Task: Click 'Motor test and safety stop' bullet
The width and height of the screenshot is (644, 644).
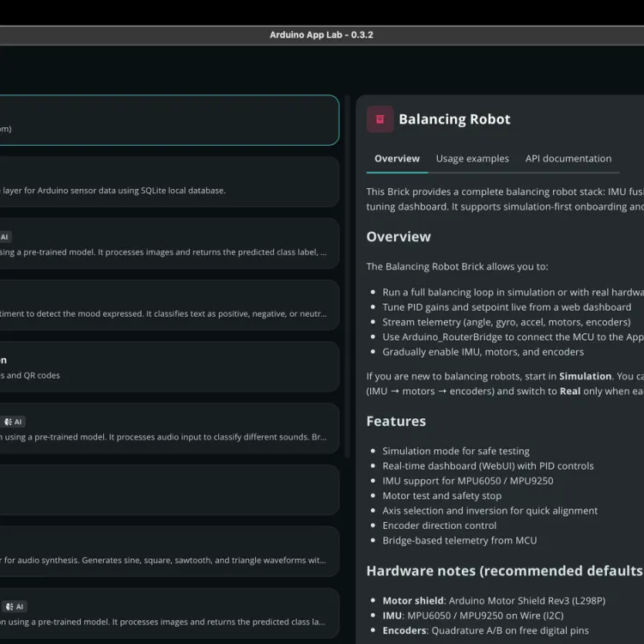Action: tap(442, 495)
